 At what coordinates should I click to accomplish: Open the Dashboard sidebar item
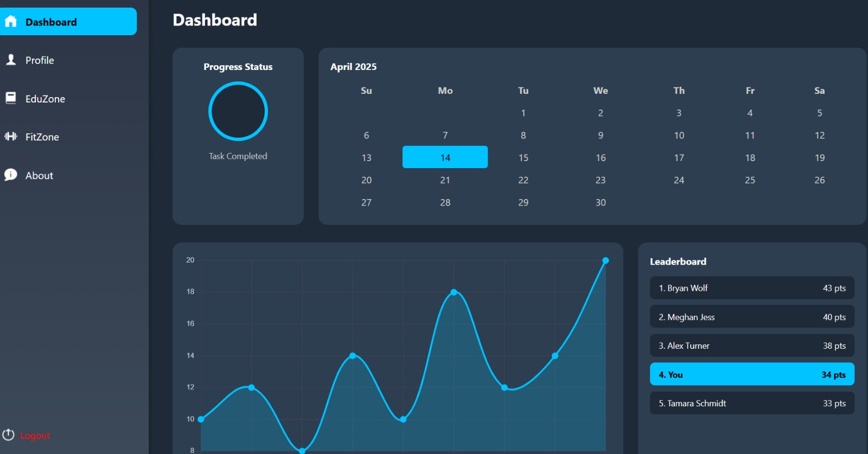(x=68, y=22)
